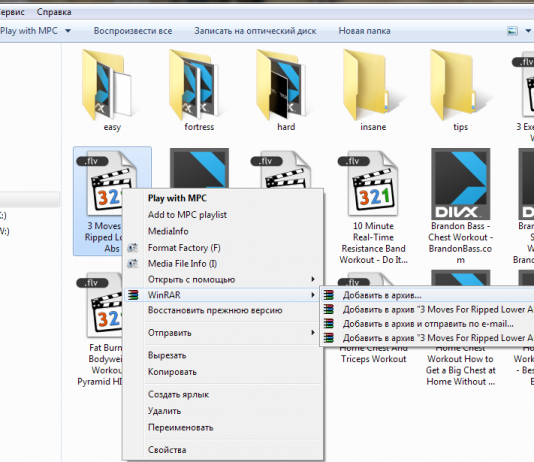Viewport: 534px width, 462px height.
Task: Click icon beside Добавить в архив... entry
Action: [x=329, y=295]
